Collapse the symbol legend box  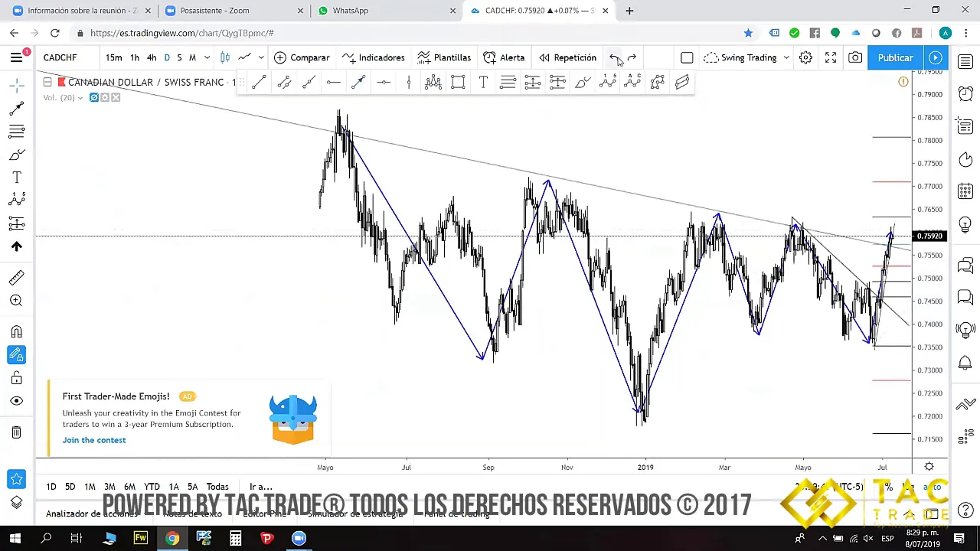coord(47,82)
